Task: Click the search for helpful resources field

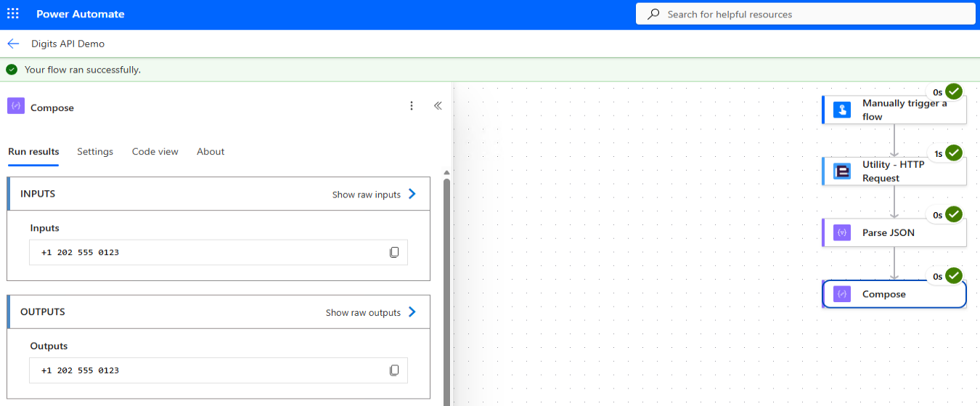Action: tap(805, 14)
